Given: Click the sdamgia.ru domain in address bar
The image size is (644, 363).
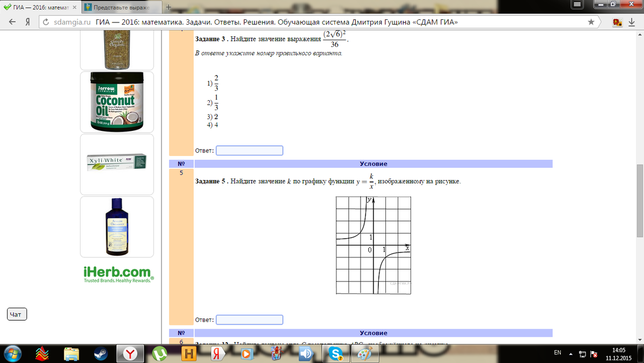Looking at the screenshot, I should 73,22.
